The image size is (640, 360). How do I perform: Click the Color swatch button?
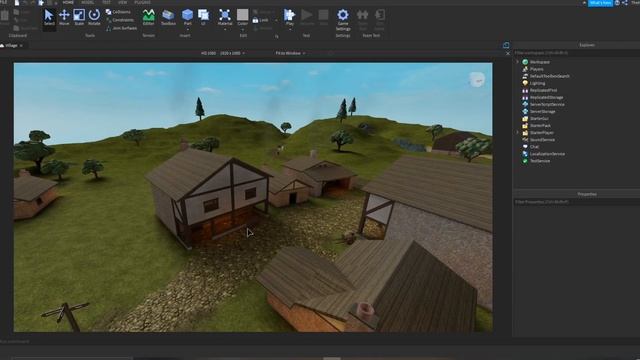(x=242, y=16)
